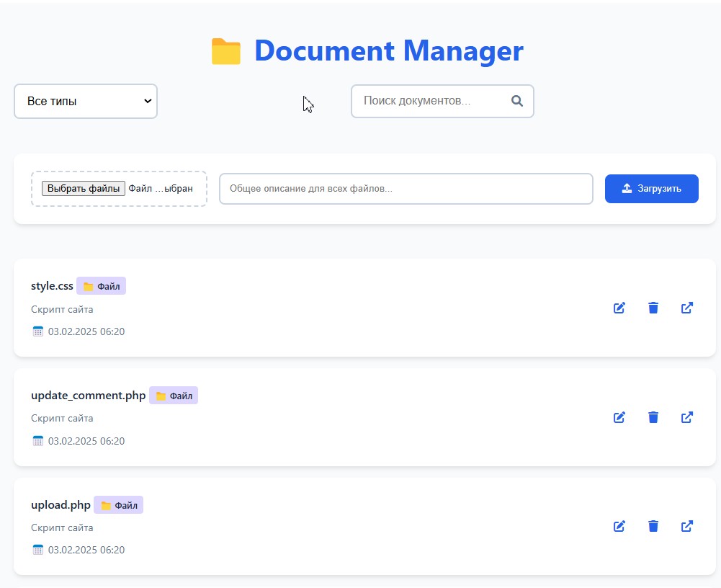721x588 pixels.
Task: Click the search magnifier icon
Action: click(x=516, y=101)
